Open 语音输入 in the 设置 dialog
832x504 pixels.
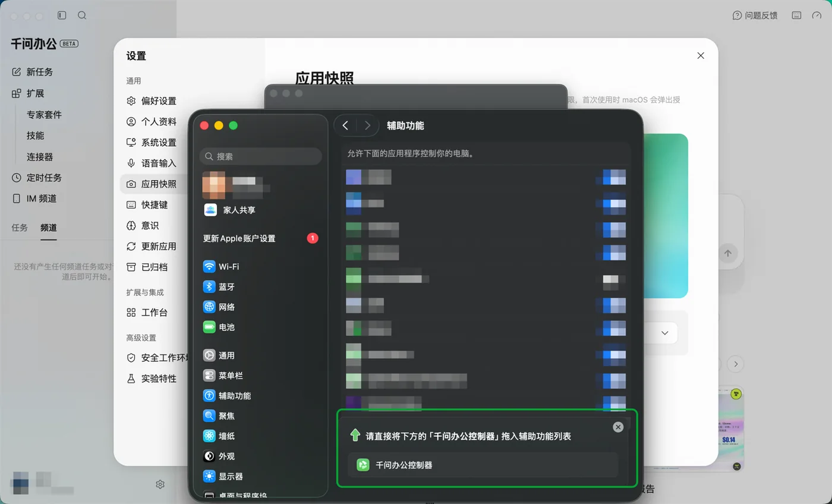click(152, 163)
